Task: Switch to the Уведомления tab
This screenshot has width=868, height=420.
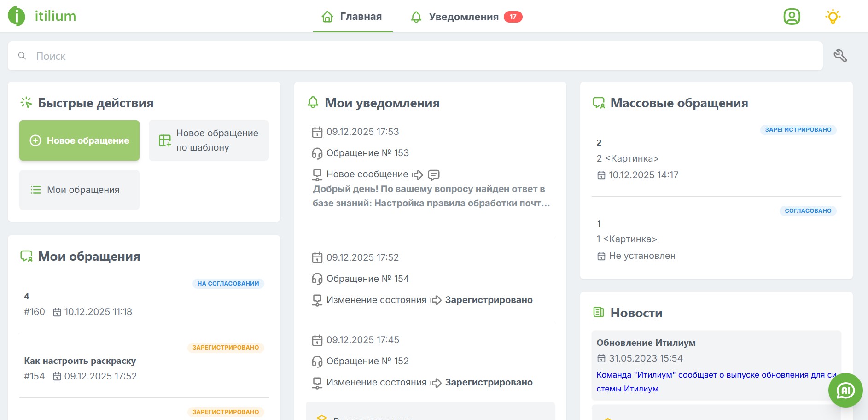Action: point(463,16)
